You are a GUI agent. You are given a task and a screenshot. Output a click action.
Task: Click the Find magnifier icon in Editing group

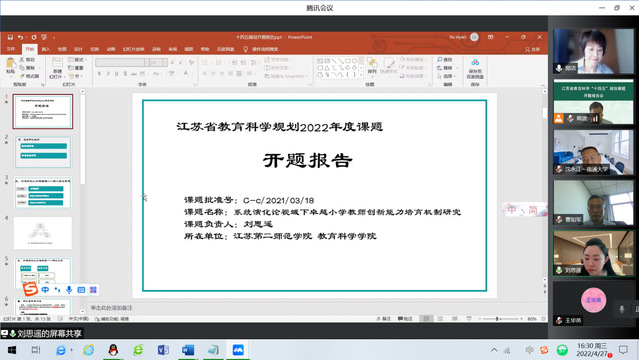(x=440, y=60)
